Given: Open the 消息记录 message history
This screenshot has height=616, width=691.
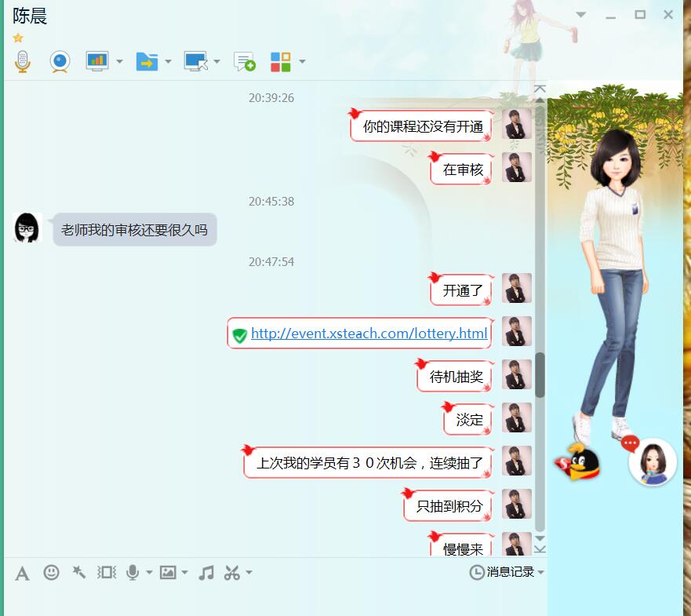Looking at the screenshot, I should pyautogui.click(x=506, y=572).
